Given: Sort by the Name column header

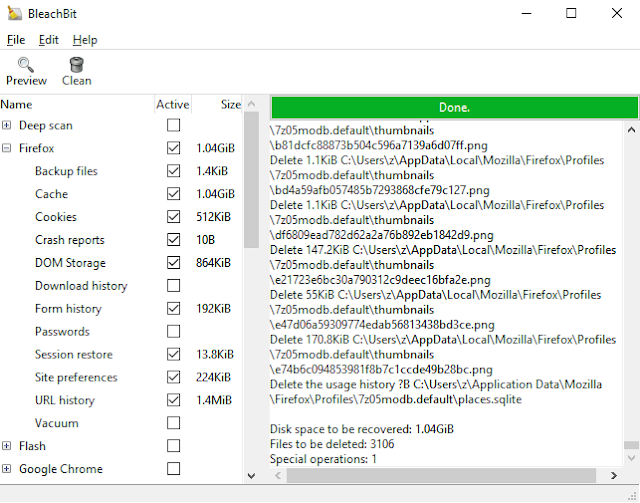Looking at the screenshot, I should click(x=77, y=105).
